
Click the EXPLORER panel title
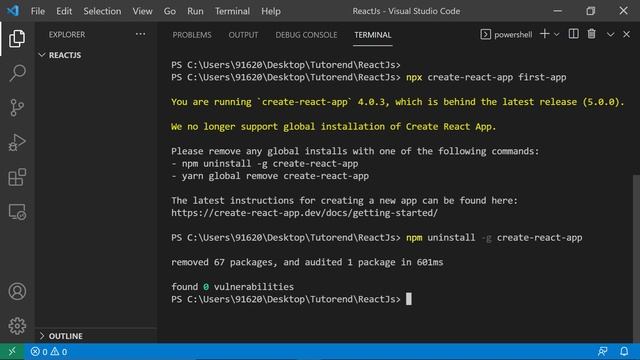tap(67, 35)
